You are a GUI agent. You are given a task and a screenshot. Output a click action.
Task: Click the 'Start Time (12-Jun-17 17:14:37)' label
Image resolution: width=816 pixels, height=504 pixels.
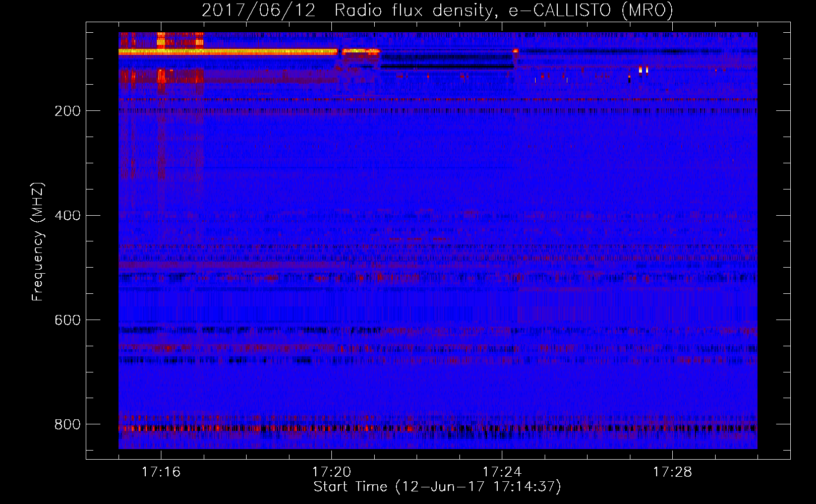[437, 487]
